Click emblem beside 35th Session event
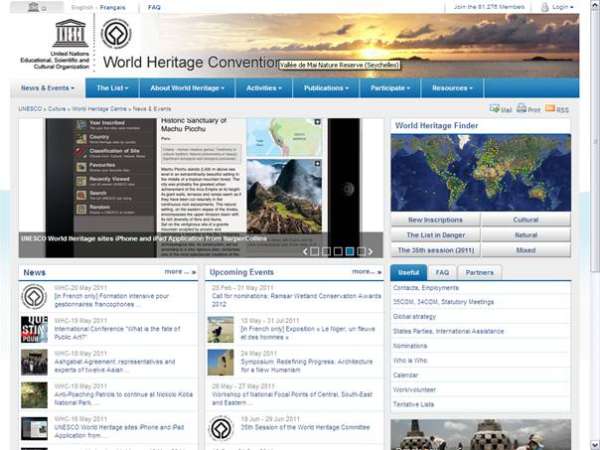This screenshot has width=600, height=450. [221, 428]
